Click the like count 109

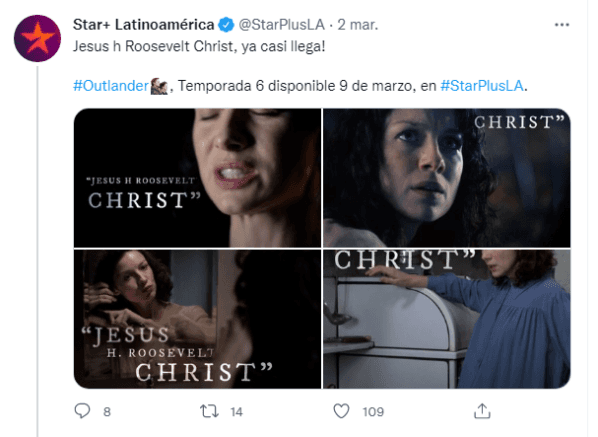coord(373,412)
